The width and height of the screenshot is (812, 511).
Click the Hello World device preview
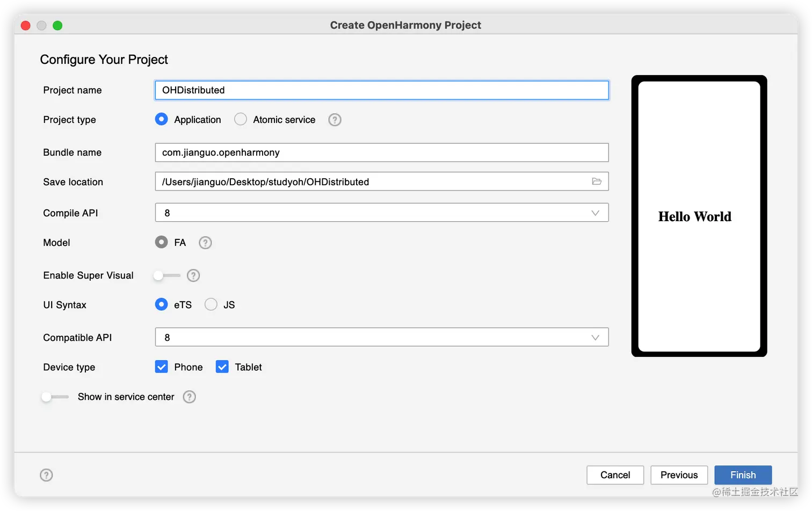(699, 216)
